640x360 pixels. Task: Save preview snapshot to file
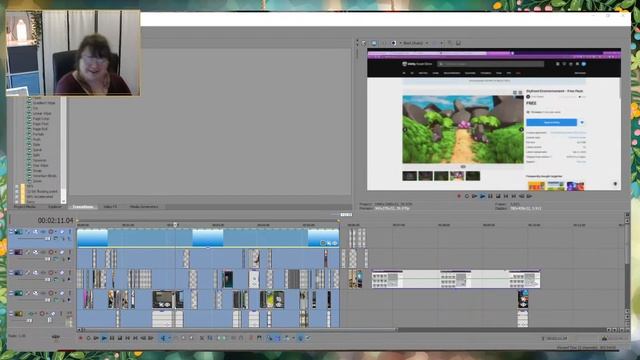[458, 43]
